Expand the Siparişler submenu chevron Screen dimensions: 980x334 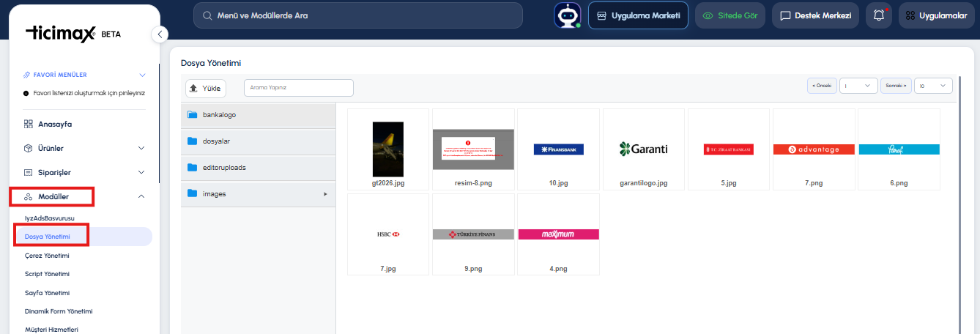[141, 172]
